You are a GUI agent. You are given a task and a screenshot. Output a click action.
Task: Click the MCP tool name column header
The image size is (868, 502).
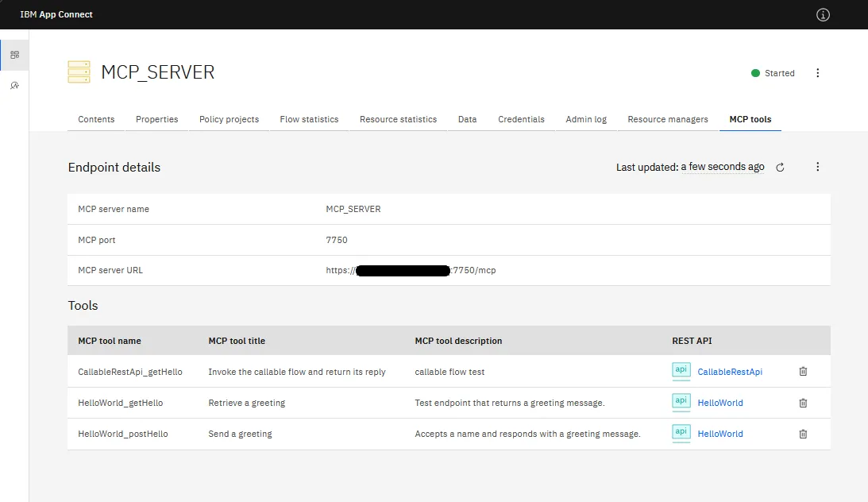click(110, 341)
